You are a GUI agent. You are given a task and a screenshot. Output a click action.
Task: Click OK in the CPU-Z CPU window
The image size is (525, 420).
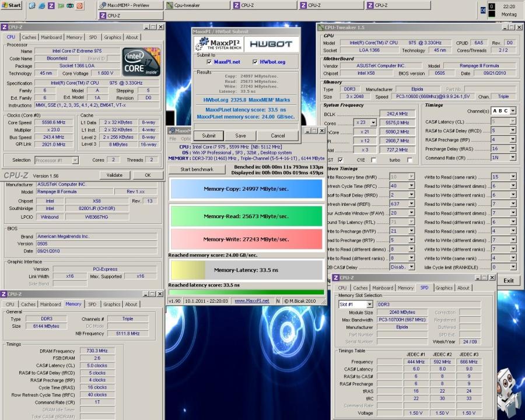[x=148, y=175]
